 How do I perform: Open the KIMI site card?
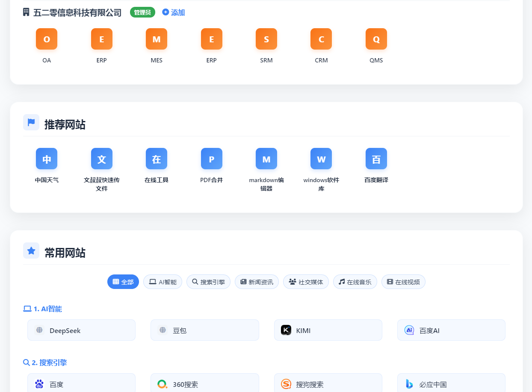[328, 330]
